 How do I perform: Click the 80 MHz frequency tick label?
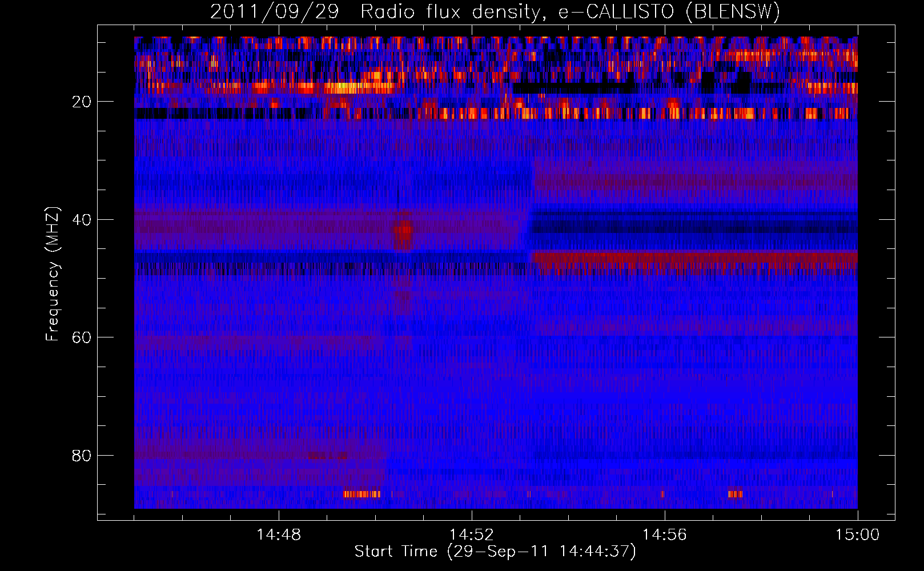pos(82,456)
